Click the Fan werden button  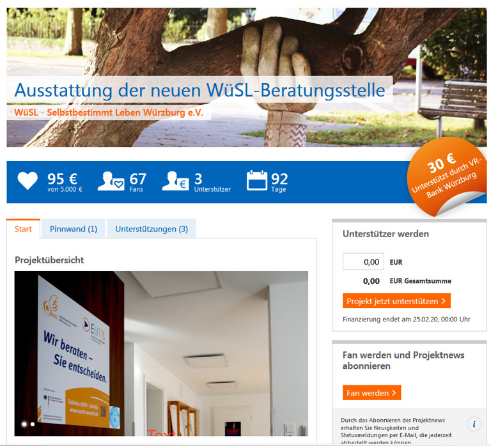(x=371, y=393)
